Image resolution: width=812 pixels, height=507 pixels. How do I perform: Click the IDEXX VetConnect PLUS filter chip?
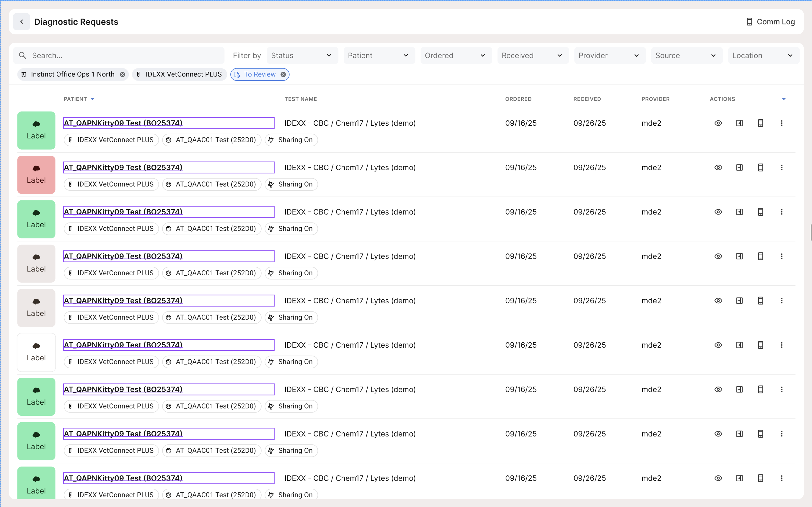[x=180, y=74]
